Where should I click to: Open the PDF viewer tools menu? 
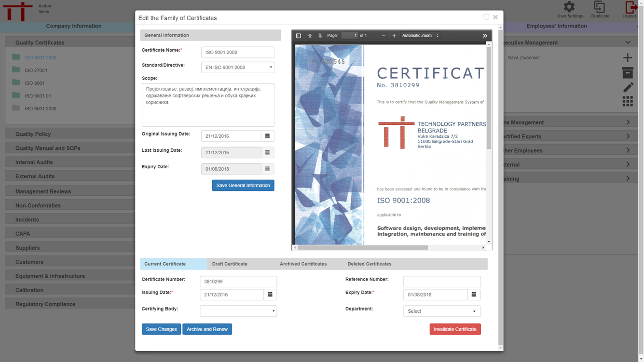(485, 36)
